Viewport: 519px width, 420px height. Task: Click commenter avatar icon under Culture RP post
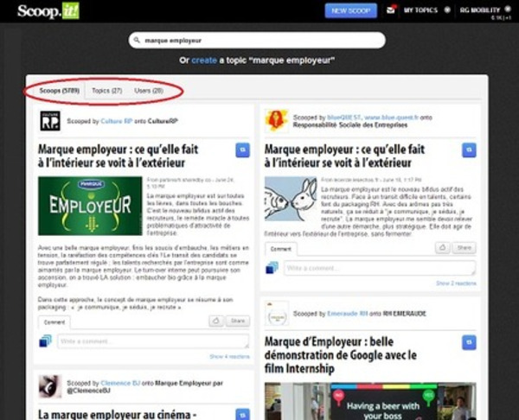pyautogui.click(x=45, y=341)
